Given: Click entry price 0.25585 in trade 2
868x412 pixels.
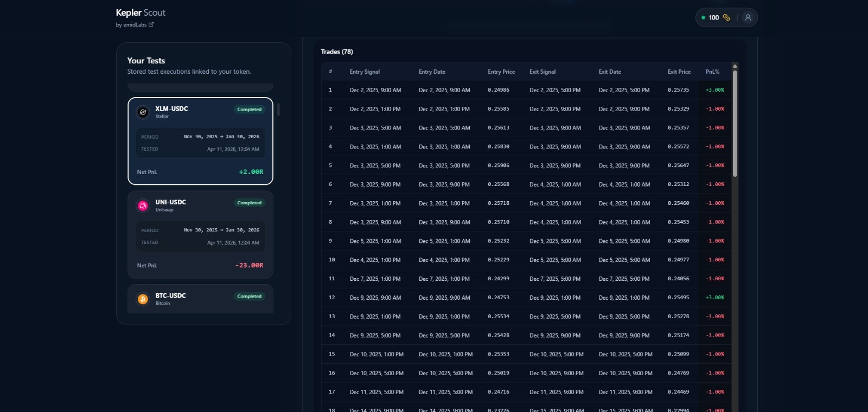Looking at the screenshot, I should pos(499,109).
